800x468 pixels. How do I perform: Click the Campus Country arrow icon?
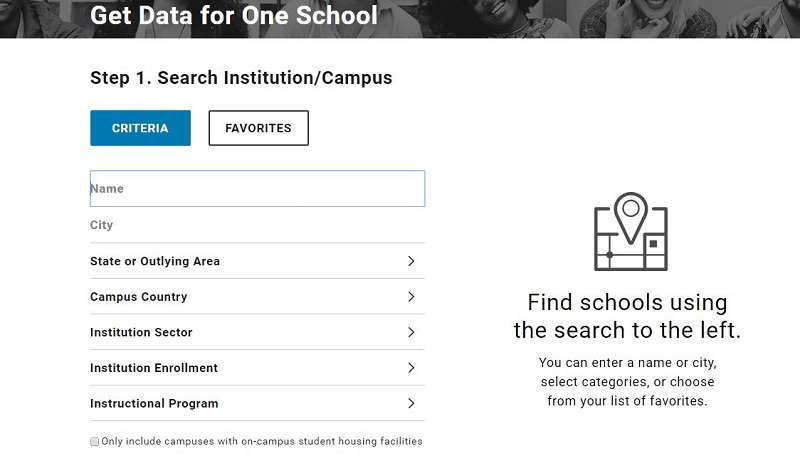click(411, 297)
